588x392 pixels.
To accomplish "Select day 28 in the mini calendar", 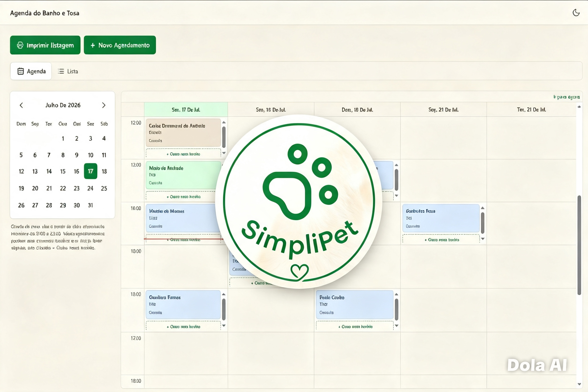I will coord(49,205).
